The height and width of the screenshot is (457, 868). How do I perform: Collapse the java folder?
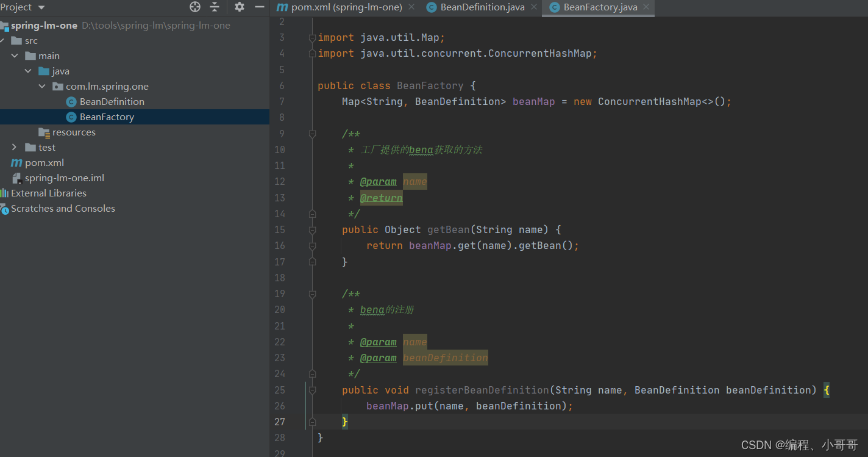[x=28, y=71]
